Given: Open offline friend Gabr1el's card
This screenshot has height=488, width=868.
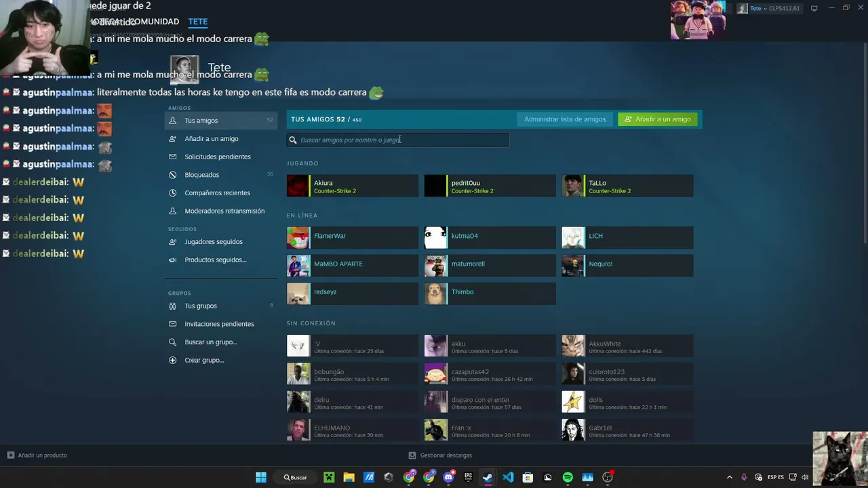Looking at the screenshot, I should tap(628, 430).
